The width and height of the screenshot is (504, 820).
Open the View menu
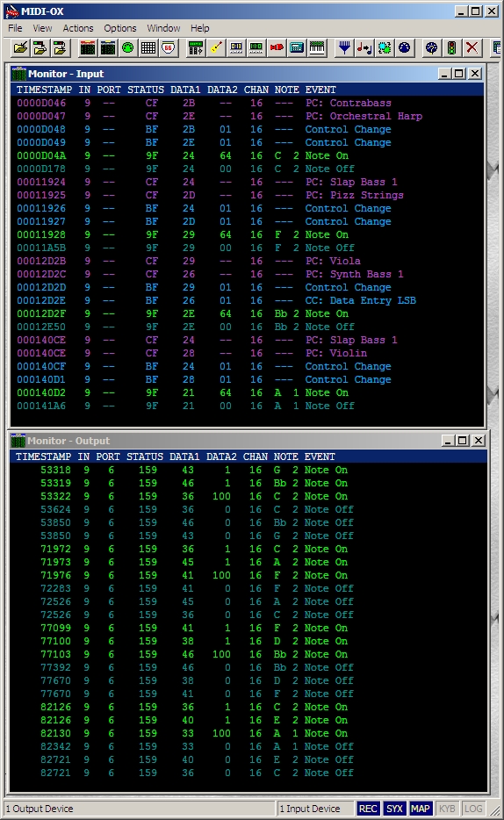[x=42, y=28]
